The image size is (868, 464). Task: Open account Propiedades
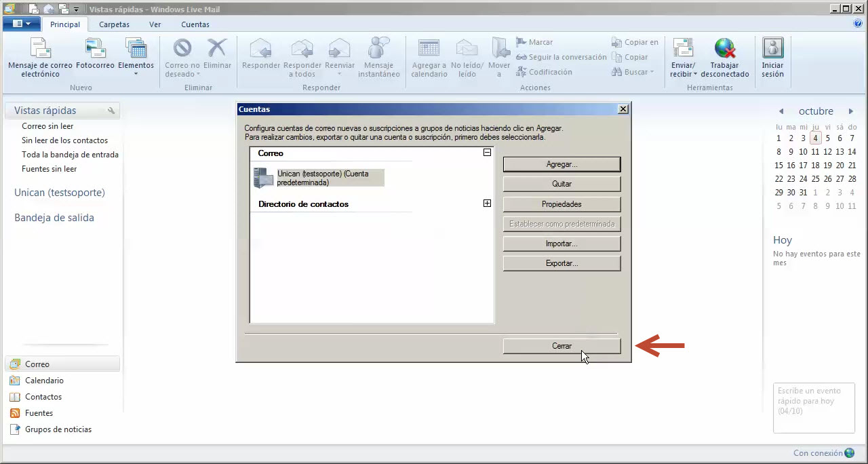tap(561, 204)
